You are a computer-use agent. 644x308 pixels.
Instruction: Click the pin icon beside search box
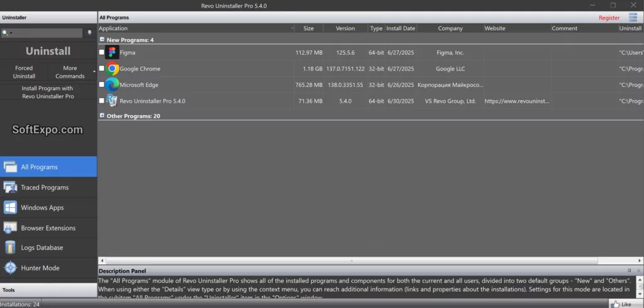click(x=89, y=33)
